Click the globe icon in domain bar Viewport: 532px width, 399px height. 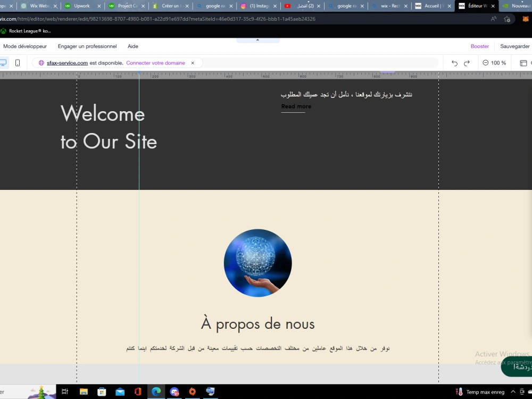(x=41, y=63)
